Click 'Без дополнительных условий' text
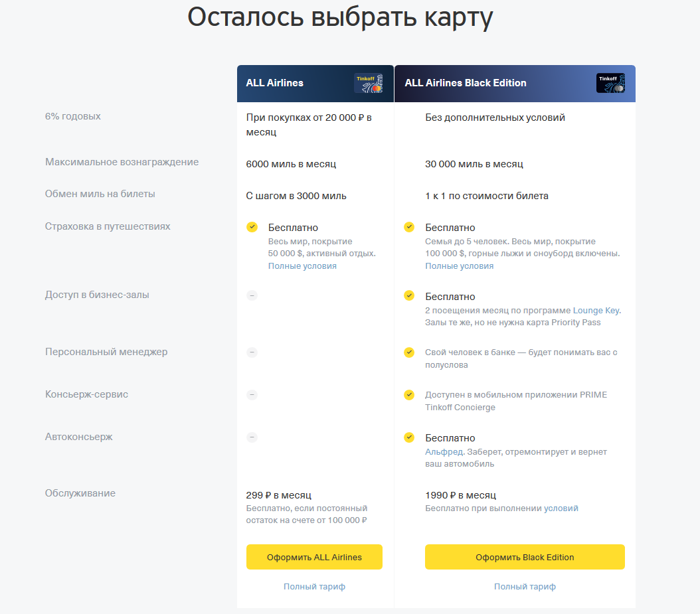700x614 pixels. [x=495, y=117]
